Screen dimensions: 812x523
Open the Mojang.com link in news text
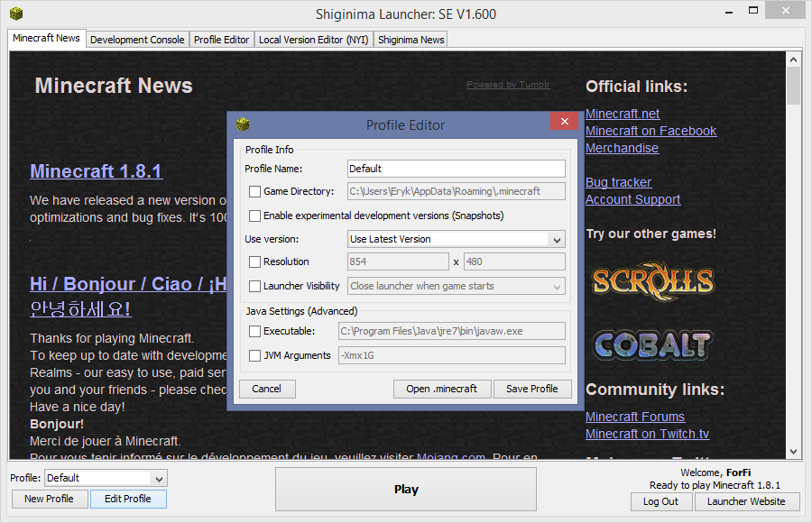coord(451,455)
